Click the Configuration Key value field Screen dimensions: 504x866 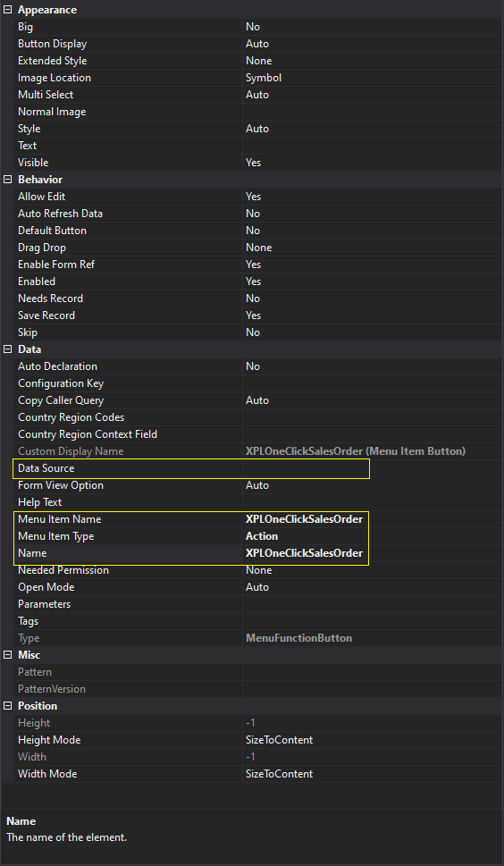coord(373,383)
